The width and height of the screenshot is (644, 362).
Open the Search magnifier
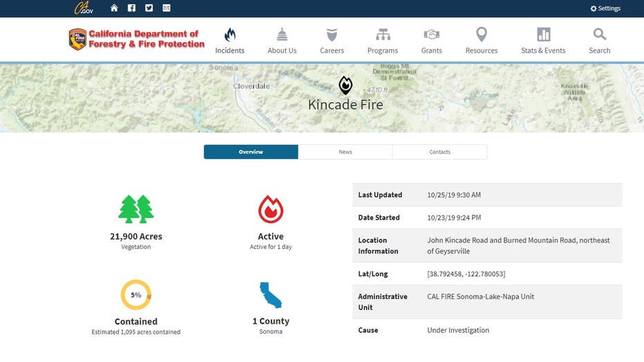600,41
